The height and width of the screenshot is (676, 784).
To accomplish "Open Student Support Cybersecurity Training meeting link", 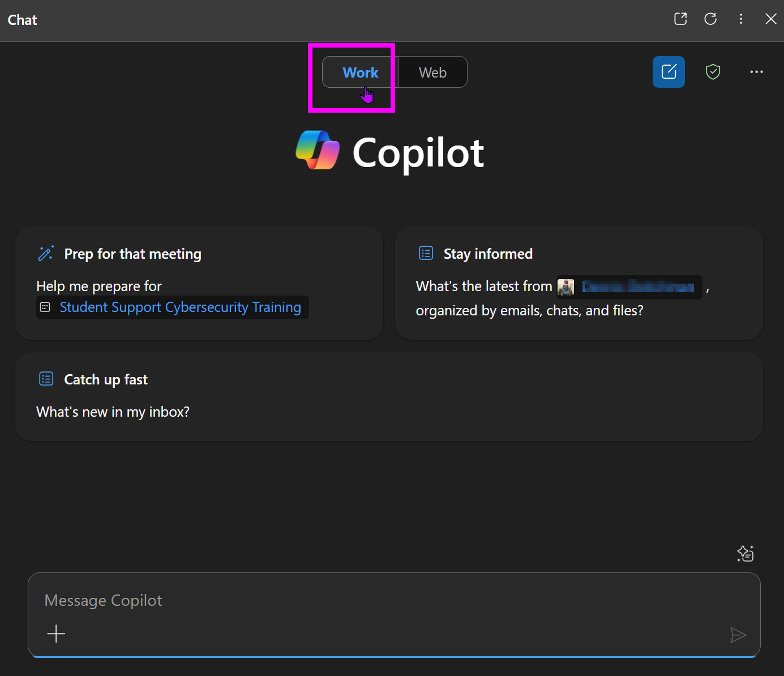I will 180,307.
